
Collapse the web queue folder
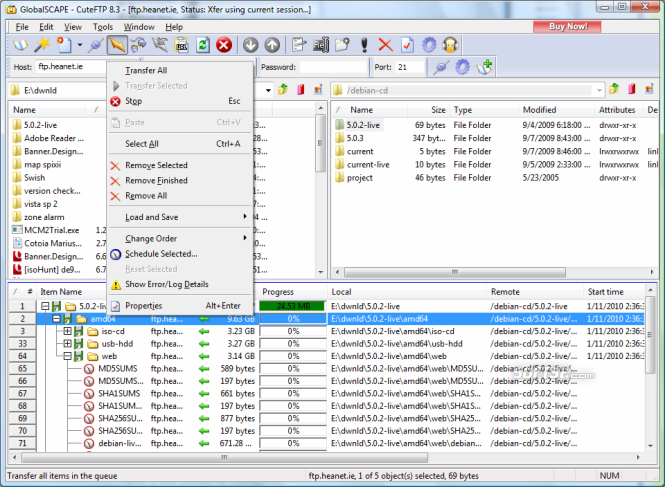coord(67,356)
